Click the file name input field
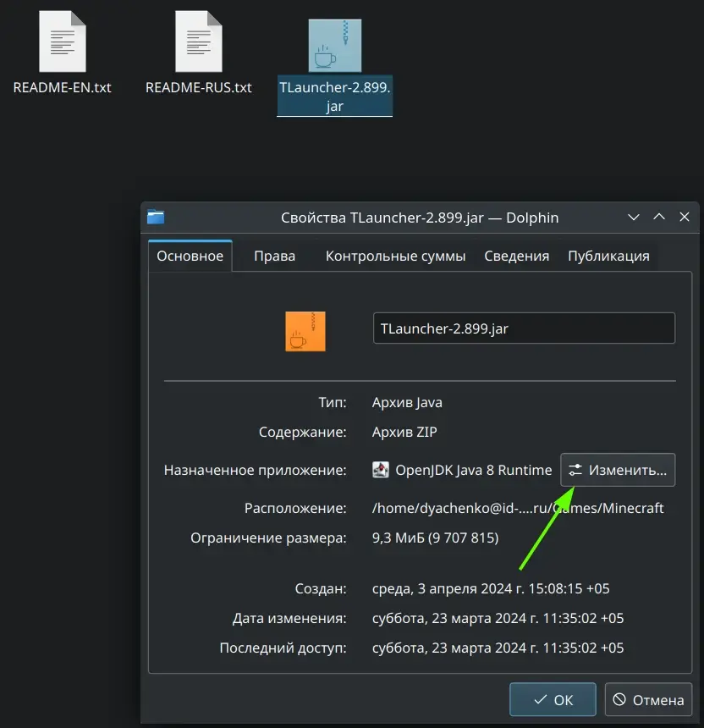704x728 pixels. [524, 328]
